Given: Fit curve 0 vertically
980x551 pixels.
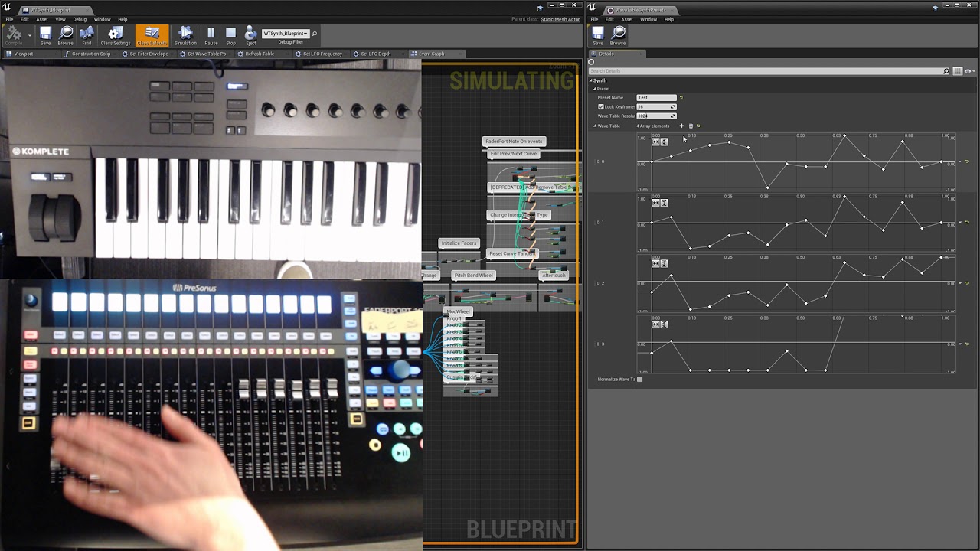Looking at the screenshot, I should coord(664,142).
